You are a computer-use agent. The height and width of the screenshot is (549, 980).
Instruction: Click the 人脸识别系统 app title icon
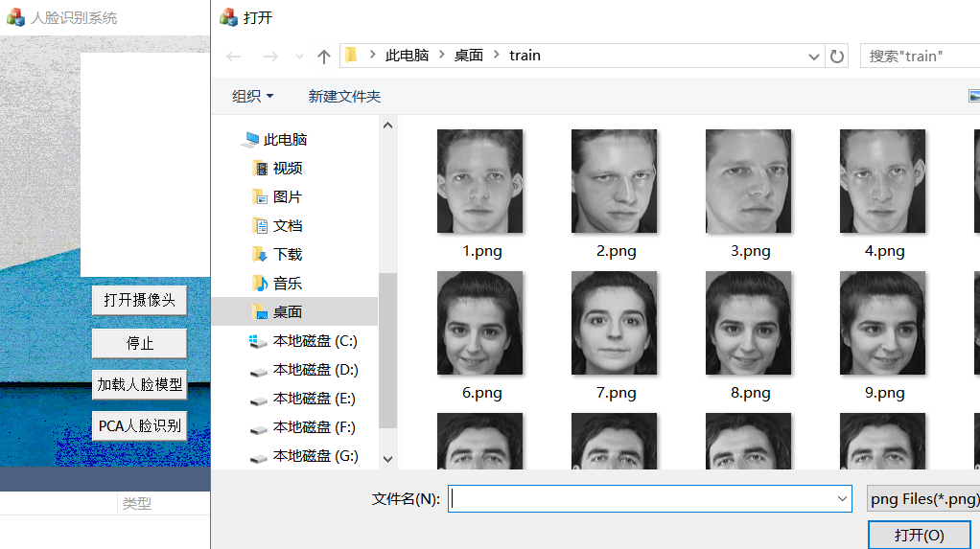(15, 17)
